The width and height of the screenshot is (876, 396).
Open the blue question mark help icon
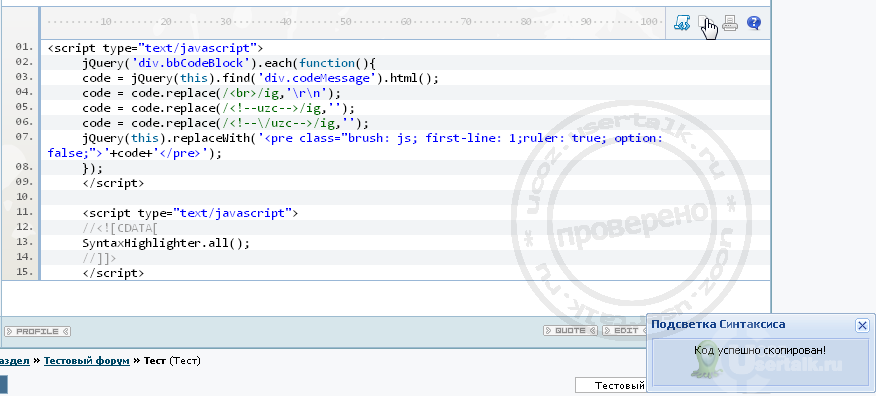click(754, 23)
